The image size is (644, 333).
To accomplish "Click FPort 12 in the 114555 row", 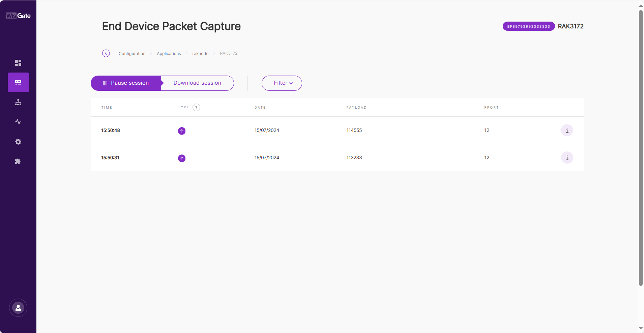I will 487,130.
